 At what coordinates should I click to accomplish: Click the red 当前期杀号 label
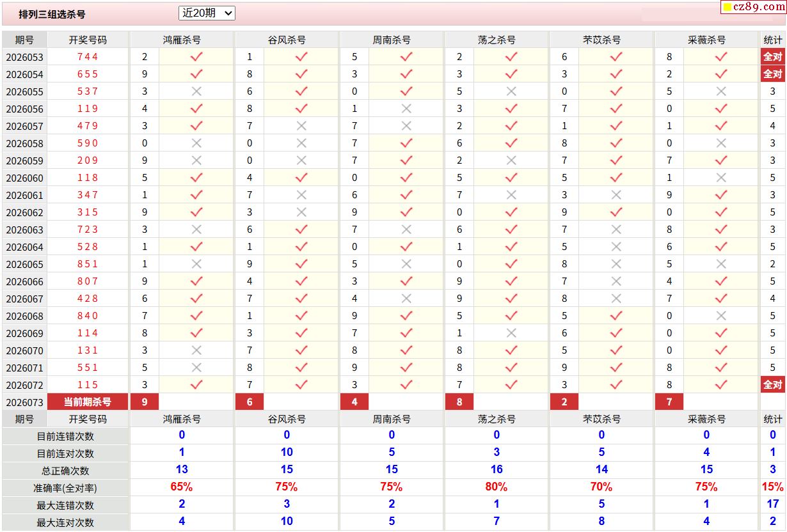point(88,402)
